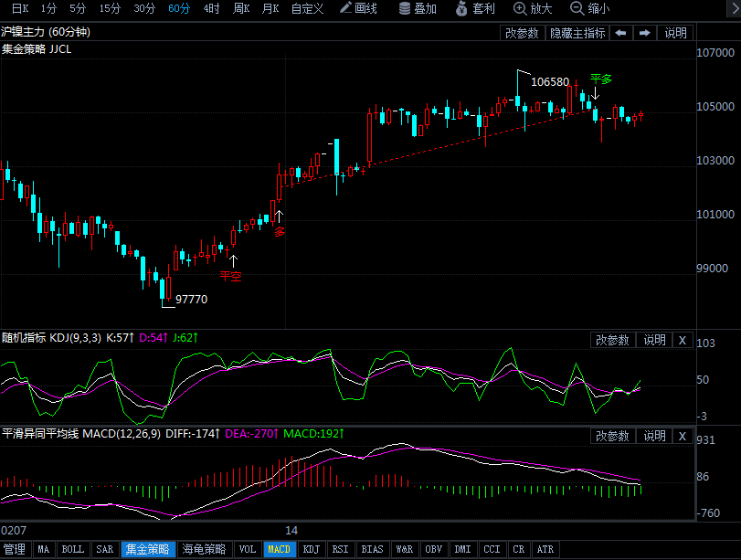Go to next indicator with right arrow

(644, 33)
